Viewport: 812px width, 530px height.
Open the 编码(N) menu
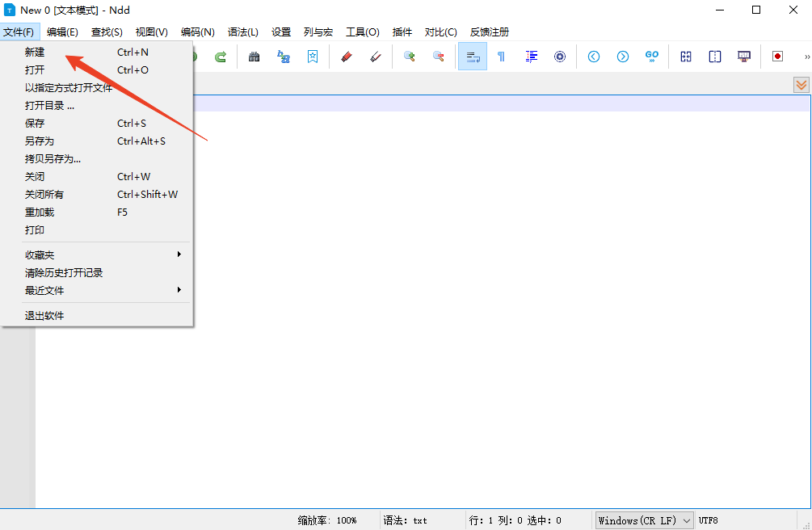[198, 32]
